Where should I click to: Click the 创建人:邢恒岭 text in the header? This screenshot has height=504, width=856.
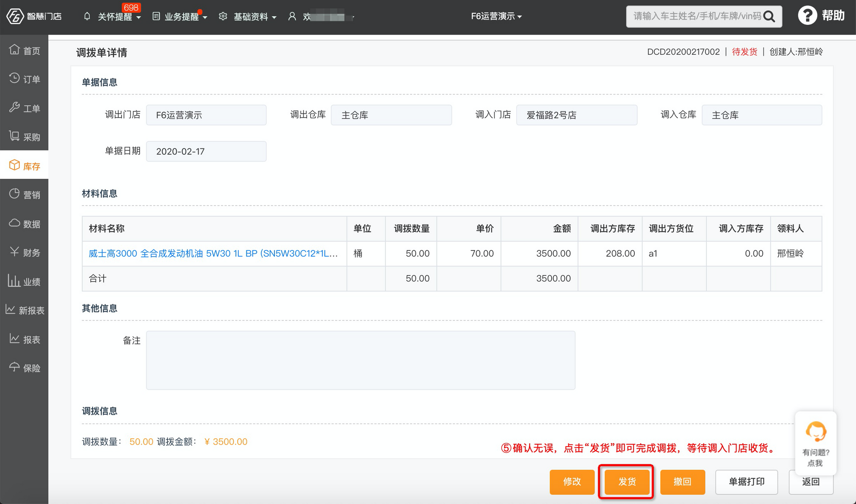(796, 52)
